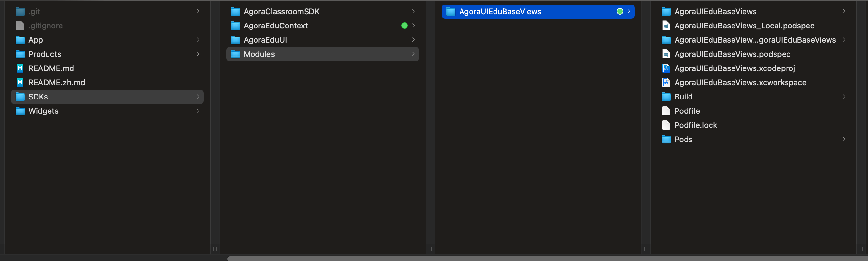Click the AgoraUIEduBaseViews.xcodeproj Xcode icon
Screen dimensions: 868x261
point(666,68)
